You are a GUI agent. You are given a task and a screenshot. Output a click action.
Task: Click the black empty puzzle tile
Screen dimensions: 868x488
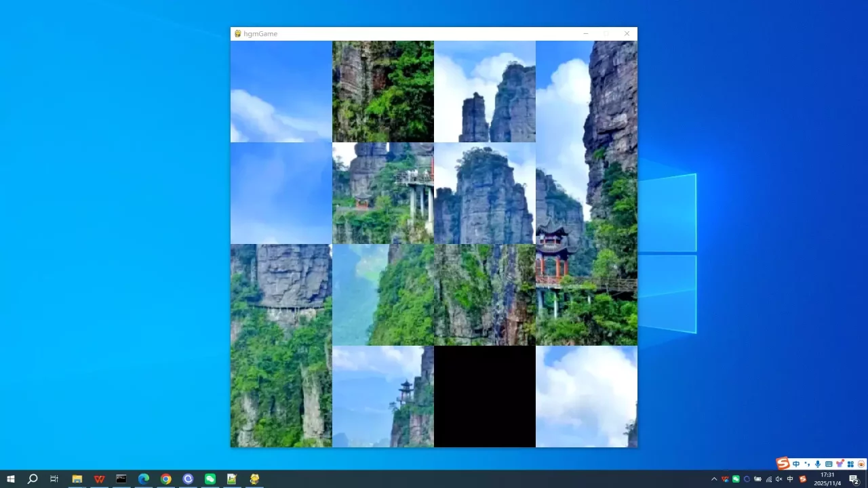(x=484, y=396)
